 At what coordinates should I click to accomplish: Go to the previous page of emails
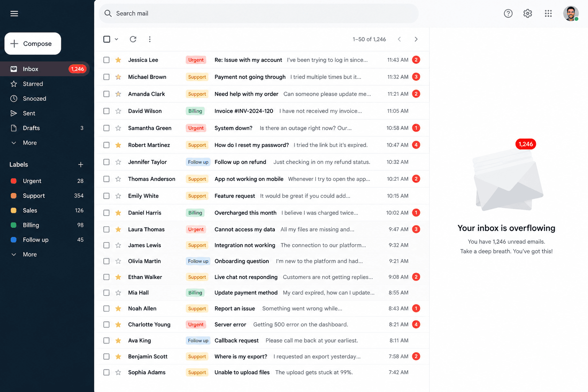399,39
